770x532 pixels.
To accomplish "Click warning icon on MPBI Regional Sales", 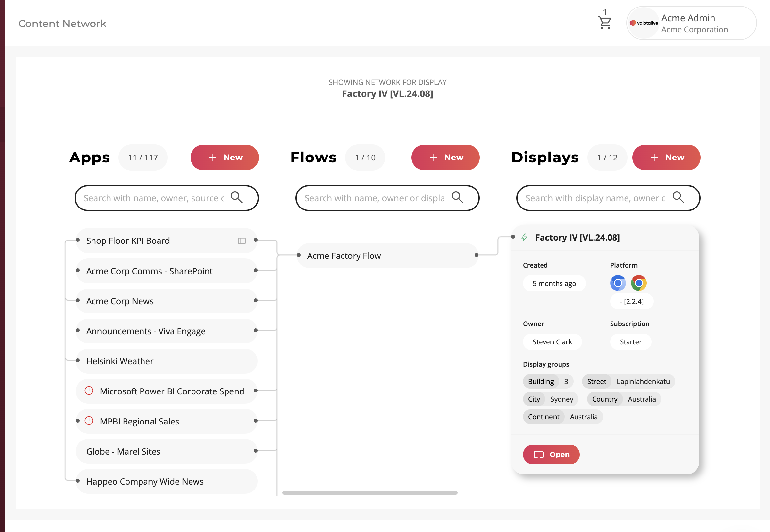I will [89, 421].
